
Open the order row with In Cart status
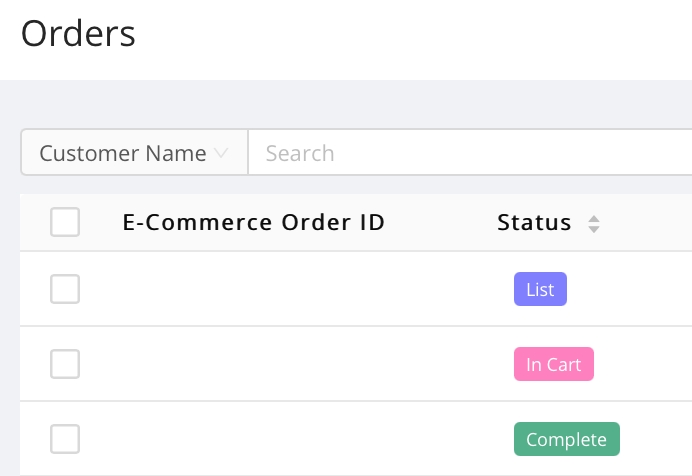click(x=300, y=364)
